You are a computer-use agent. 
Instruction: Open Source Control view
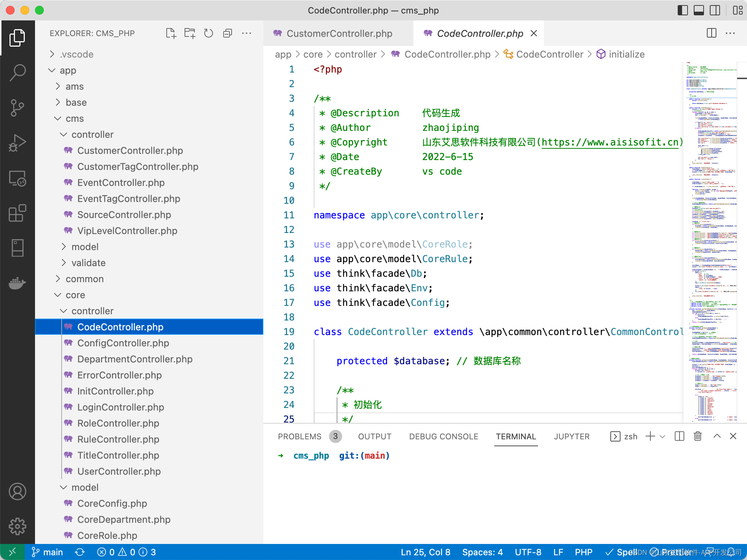17,108
